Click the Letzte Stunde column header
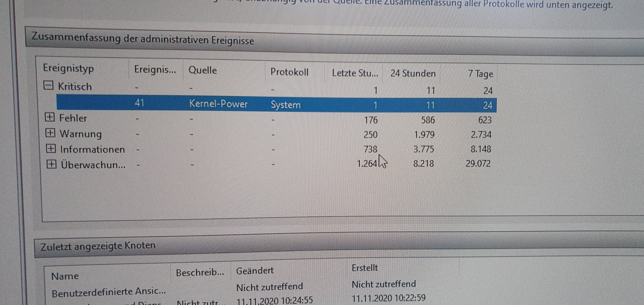The height and width of the screenshot is (305, 644). pos(355,73)
